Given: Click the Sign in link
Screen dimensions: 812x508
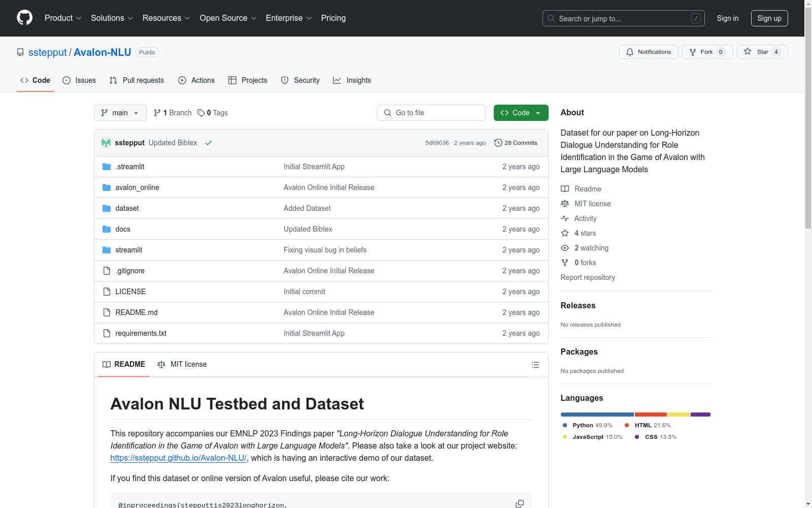Looking at the screenshot, I should tap(728, 18).
